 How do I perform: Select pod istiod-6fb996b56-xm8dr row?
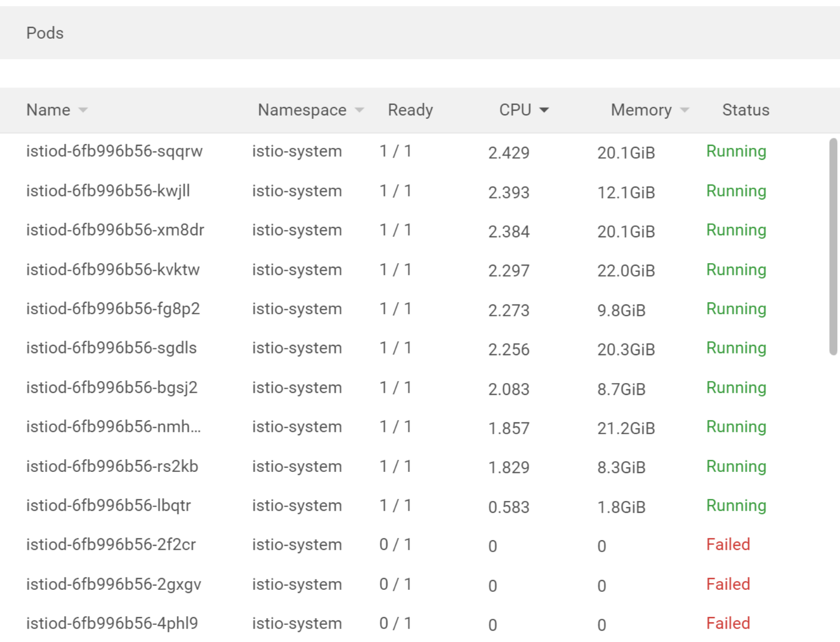point(115,230)
